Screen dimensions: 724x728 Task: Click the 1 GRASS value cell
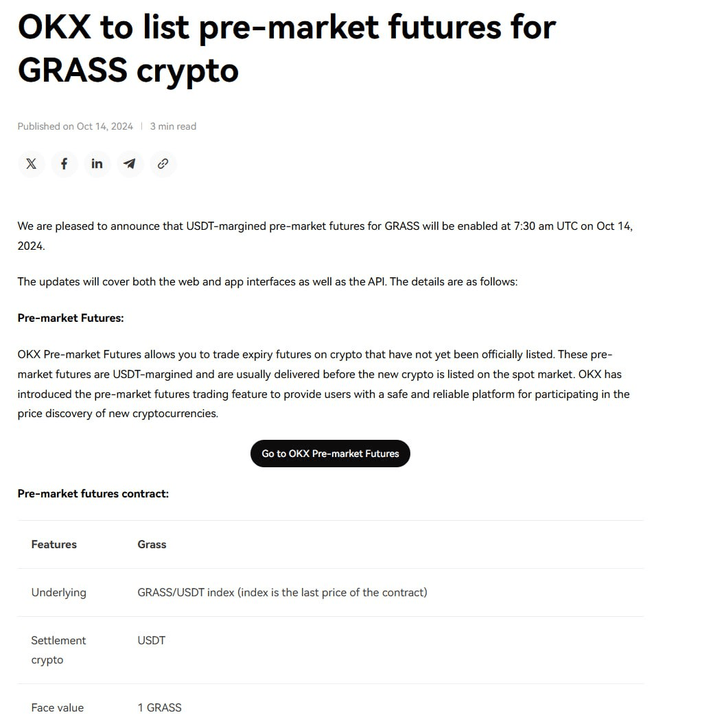pyautogui.click(x=159, y=708)
